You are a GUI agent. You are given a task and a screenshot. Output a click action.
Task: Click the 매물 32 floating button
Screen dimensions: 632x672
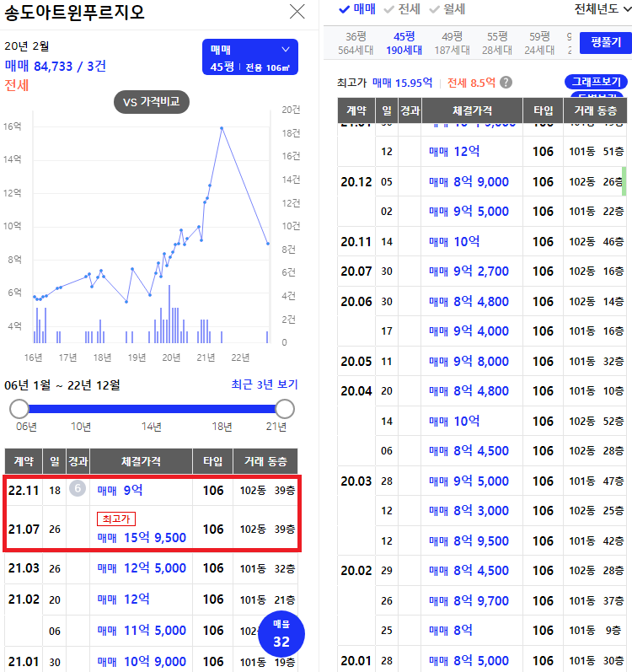[281, 634]
